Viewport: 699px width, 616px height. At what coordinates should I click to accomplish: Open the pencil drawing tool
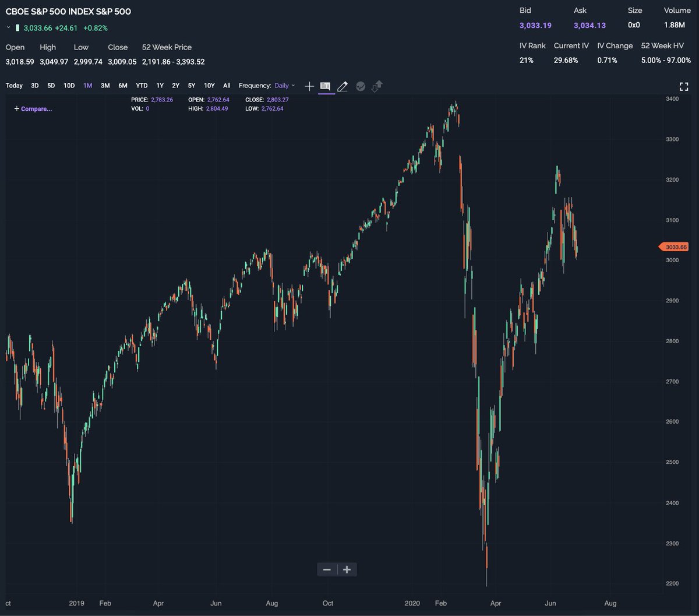[343, 86]
